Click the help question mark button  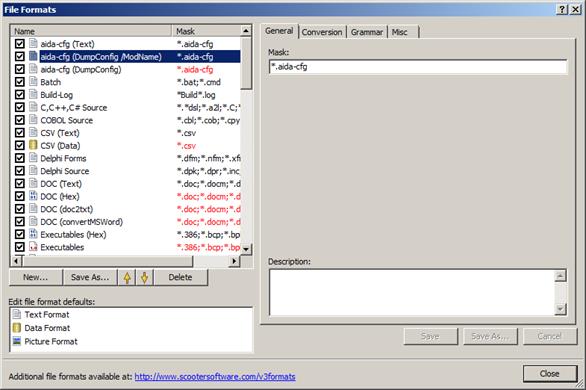pos(562,10)
